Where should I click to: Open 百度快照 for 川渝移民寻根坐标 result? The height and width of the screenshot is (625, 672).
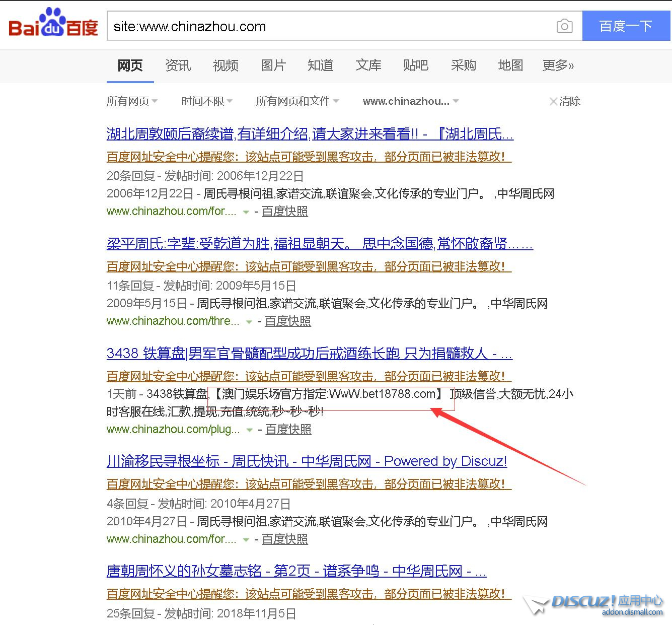pyautogui.click(x=285, y=539)
